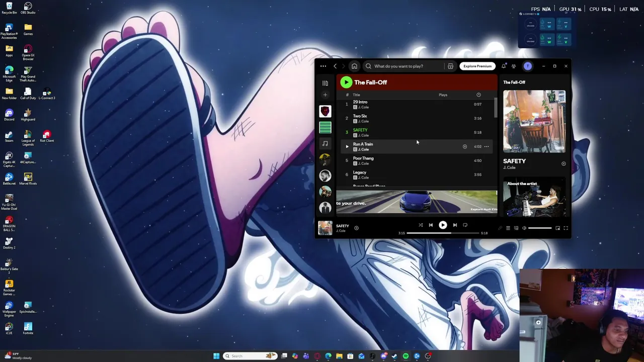Screen dimensions: 644x362
Task: Expand the Your Library sidebar
Action: click(x=325, y=83)
